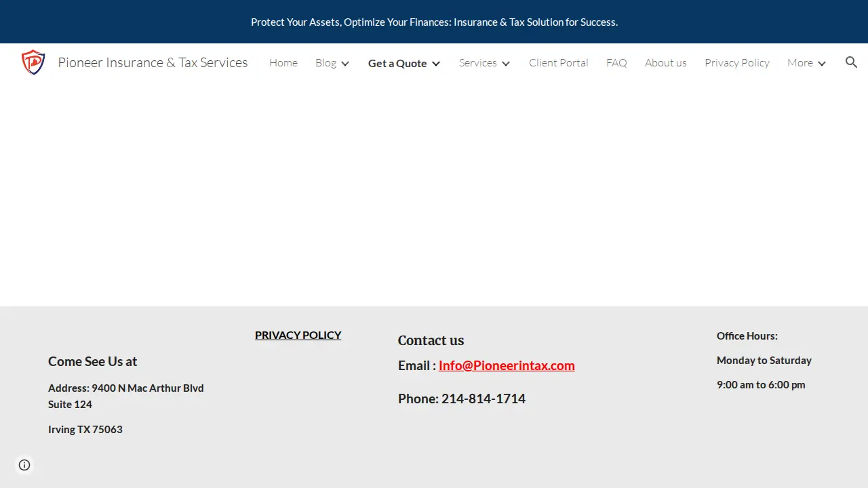Screen dimensions: 868x488
Task: Click the More nav label
Action: [x=800, y=62]
